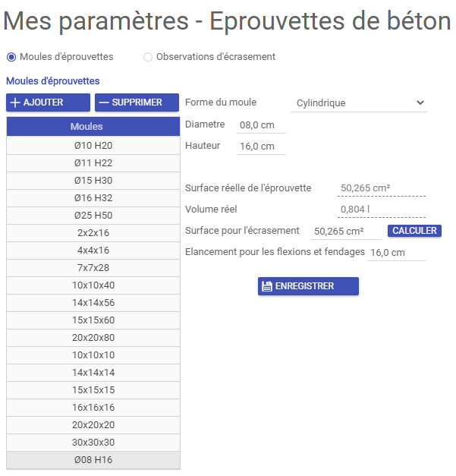
Task: Select mould row 20x20x80
Action: point(93,338)
